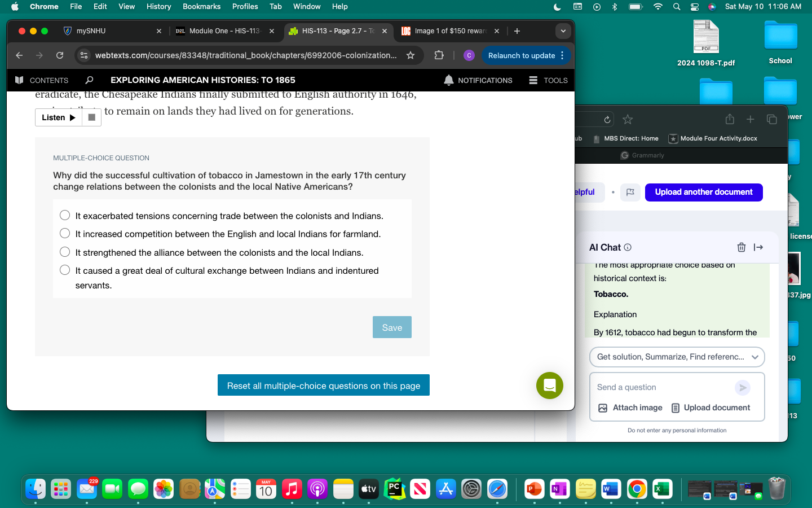
Task: Open Notifications in the webtext header
Action: pos(478,80)
